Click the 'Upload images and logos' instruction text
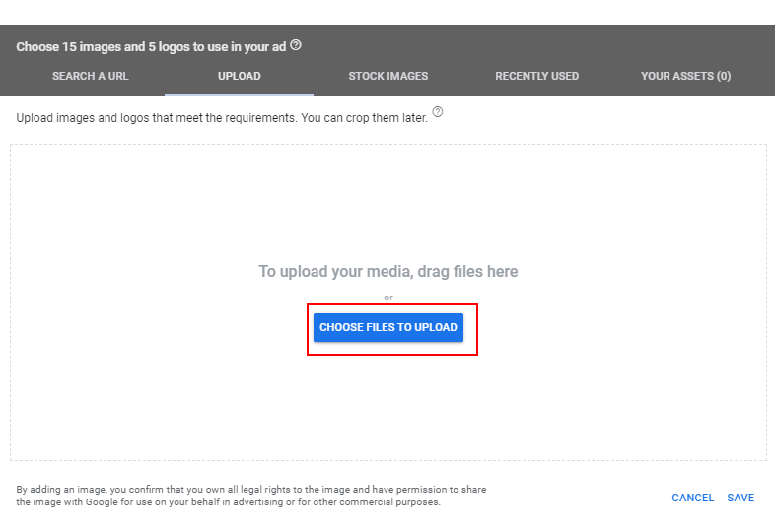 pyautogui.click(x=222, y=118)
